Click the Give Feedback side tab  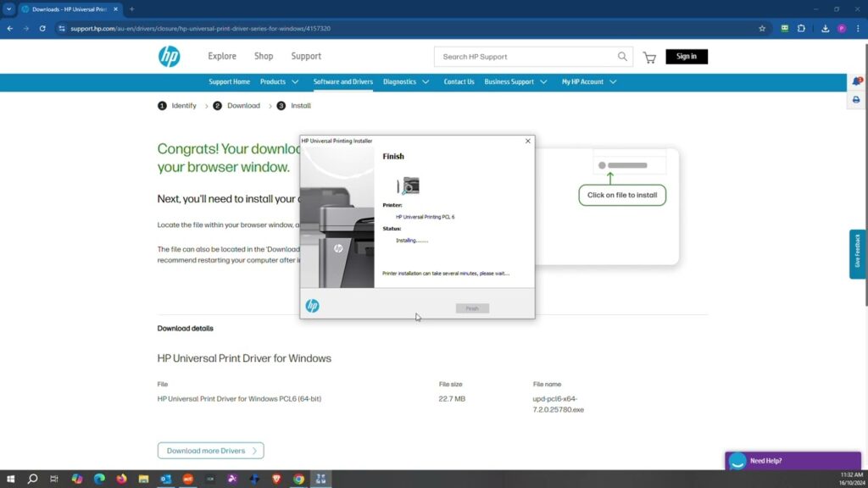point(858,254)
